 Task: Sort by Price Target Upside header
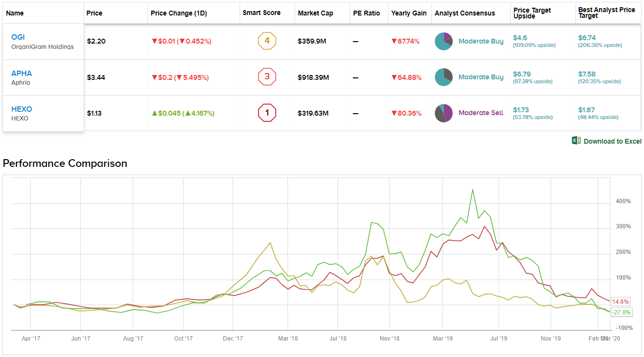click(x=532, y=13)
